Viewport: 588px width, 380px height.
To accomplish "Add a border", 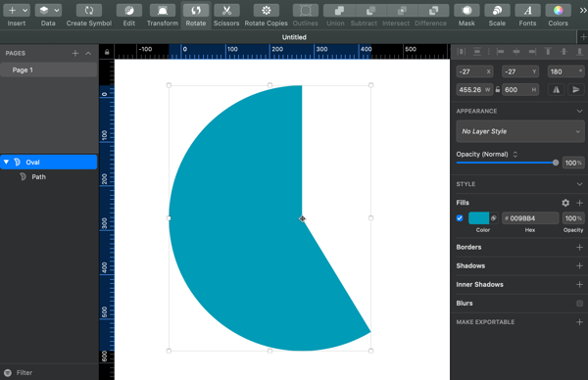I will [x=579, y=248].
